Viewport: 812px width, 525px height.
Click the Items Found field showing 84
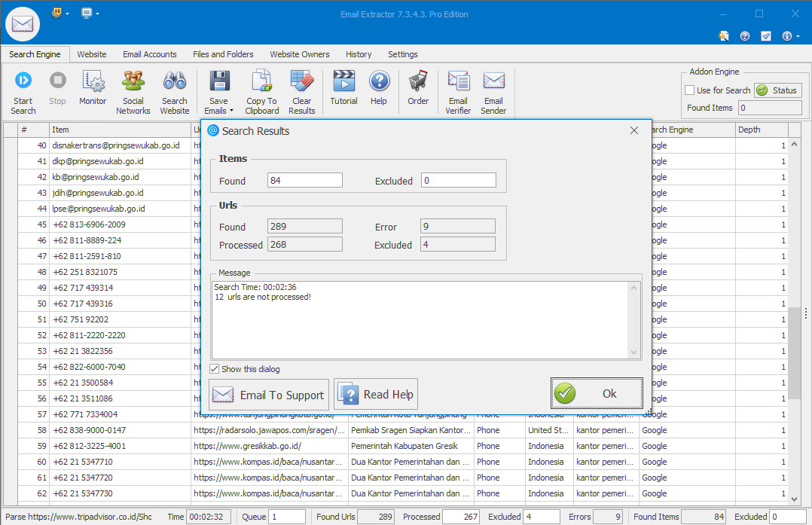click(305, 180)
